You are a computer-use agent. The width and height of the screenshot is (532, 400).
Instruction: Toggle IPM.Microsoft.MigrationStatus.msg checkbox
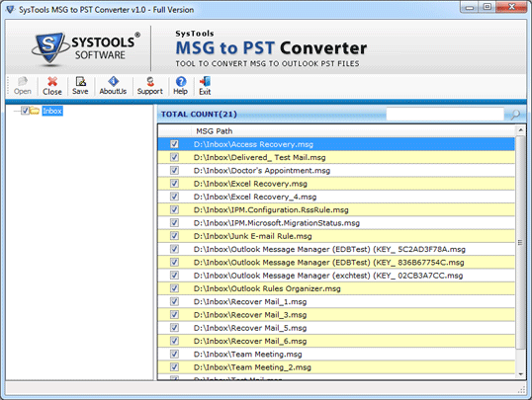[x=174, y=222]
